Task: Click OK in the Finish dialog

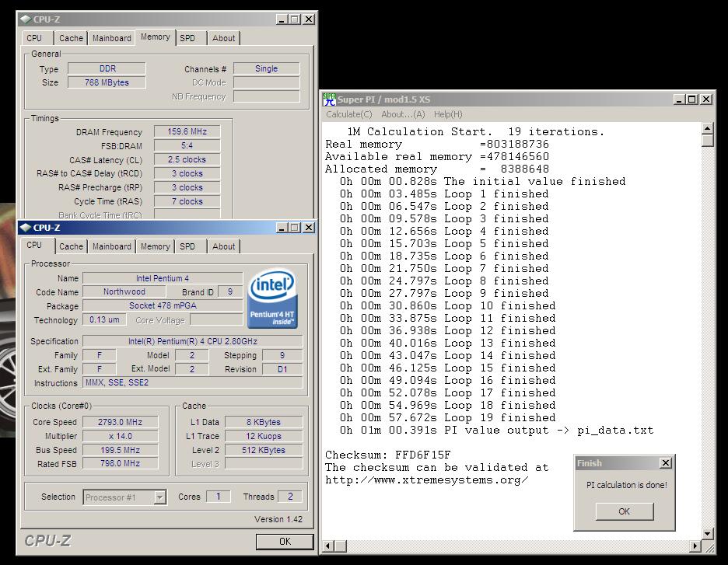Action: pos(625,511)
